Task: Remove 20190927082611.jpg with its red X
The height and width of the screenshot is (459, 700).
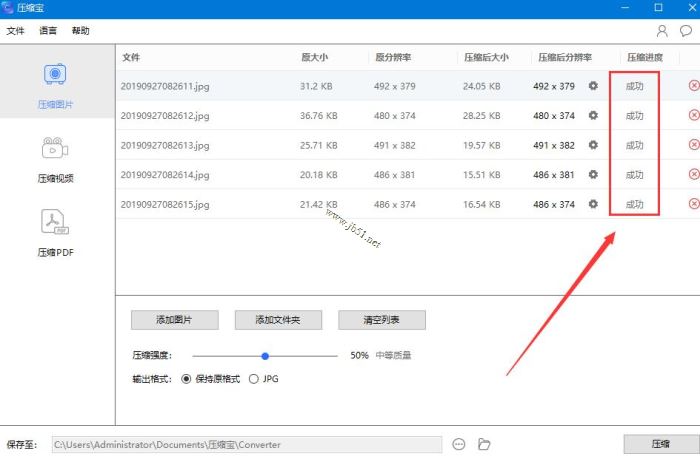Action: (x=694, y=85)
